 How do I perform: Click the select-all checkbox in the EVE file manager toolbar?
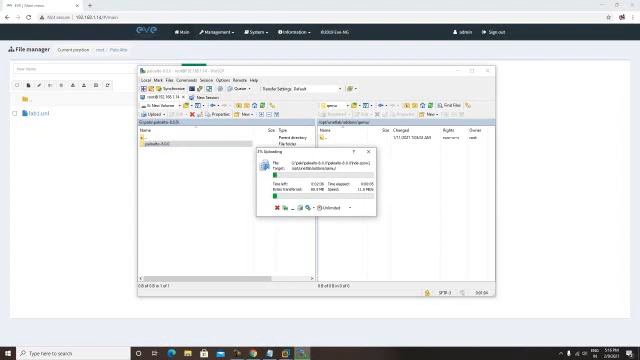[x=17, y=85]
